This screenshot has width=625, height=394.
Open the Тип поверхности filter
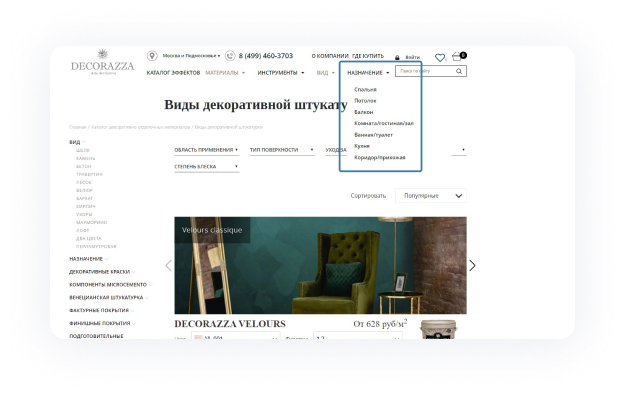pos(282,150)
